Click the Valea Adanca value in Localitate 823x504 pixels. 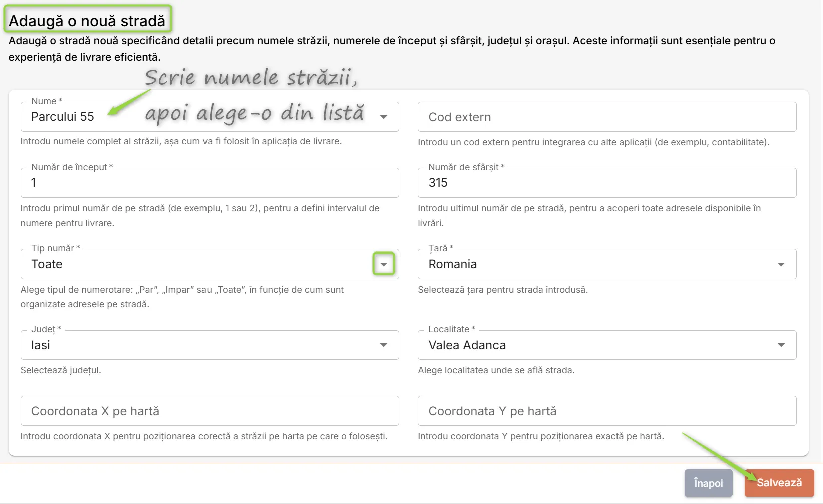coord(467,345)
